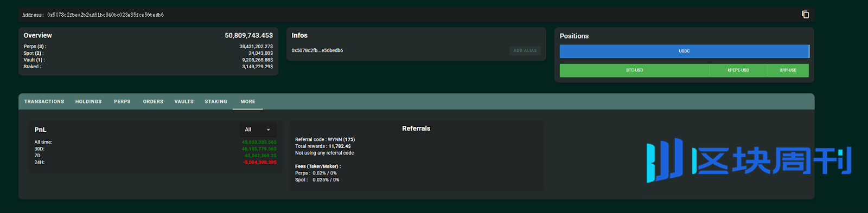Click the XRP-USD position segment

click(x=788, y=70)
